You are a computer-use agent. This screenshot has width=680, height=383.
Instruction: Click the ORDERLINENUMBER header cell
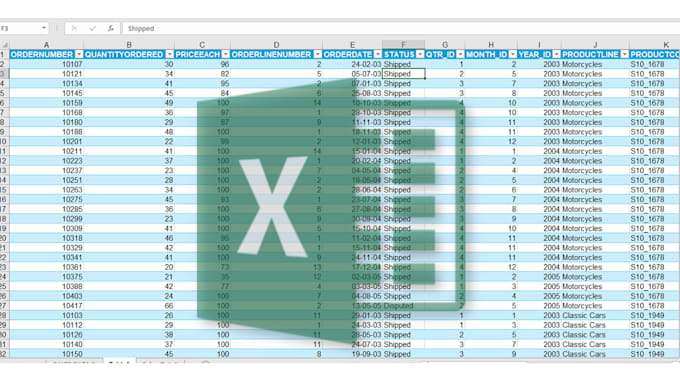[x=276, y=54]
